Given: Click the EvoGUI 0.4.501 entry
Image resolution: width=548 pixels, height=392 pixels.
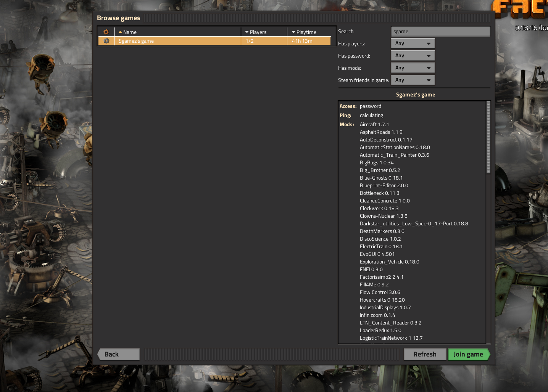Looking at the screenshot, I should pos(377,254).
